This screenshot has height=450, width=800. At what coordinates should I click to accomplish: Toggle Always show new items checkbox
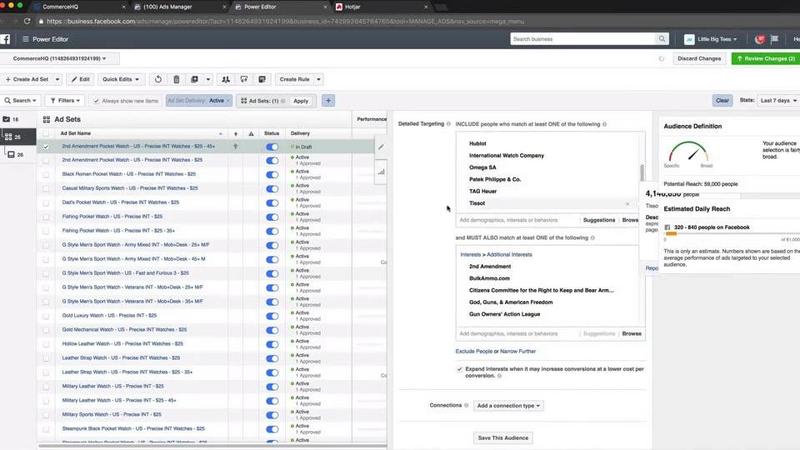pos(96,101)
